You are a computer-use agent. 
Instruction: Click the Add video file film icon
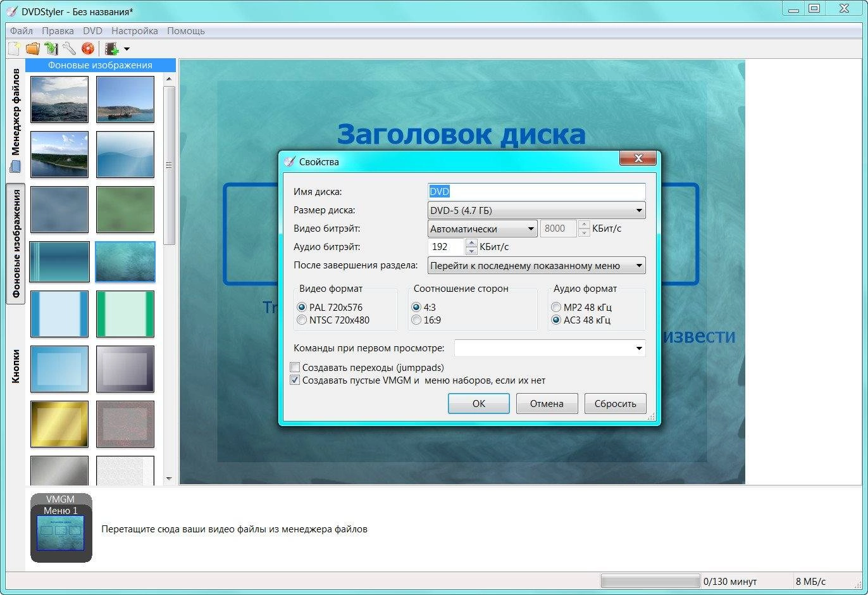click(x=112, y=48)
